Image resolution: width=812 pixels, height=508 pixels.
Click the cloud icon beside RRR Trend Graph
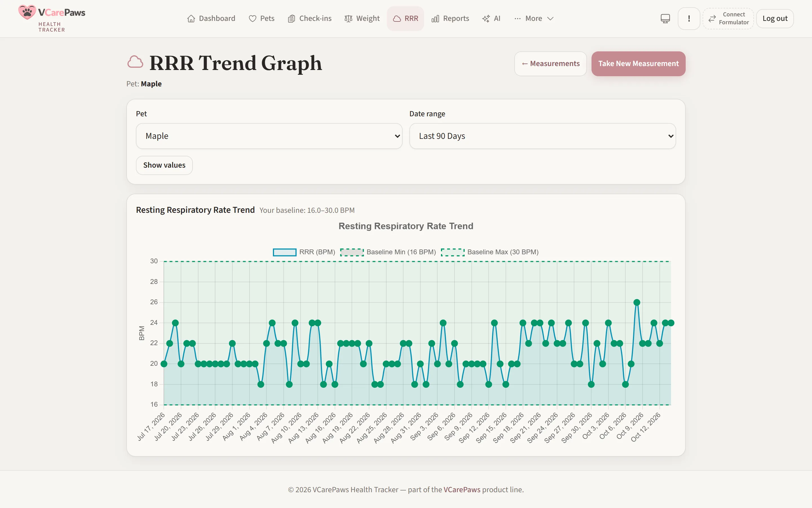tap(135, 62)
